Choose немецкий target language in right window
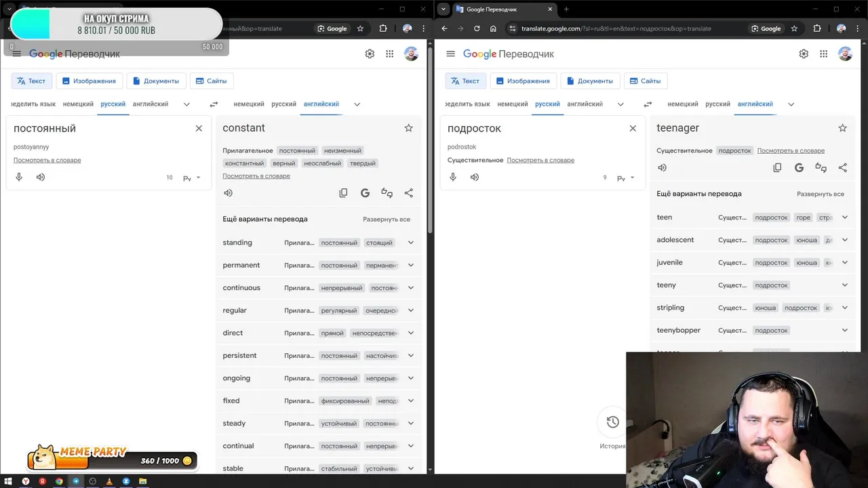Viewport: 868px width, 488px height. coord(683,104)
